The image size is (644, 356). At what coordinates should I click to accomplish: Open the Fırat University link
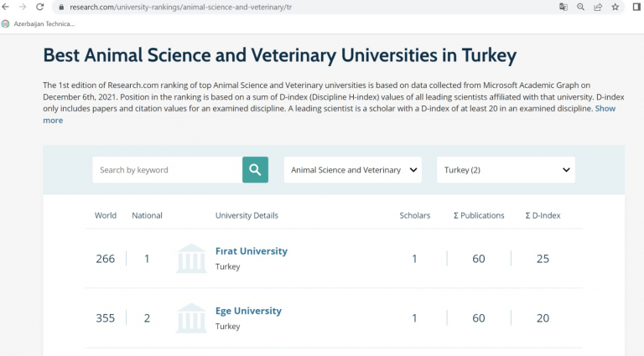252,251
